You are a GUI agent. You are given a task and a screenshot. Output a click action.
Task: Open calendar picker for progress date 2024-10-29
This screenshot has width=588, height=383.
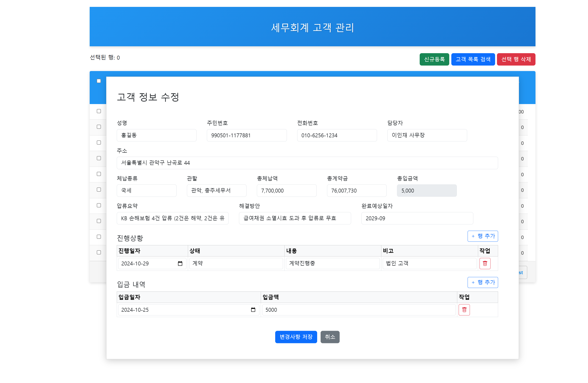(180, 263)
